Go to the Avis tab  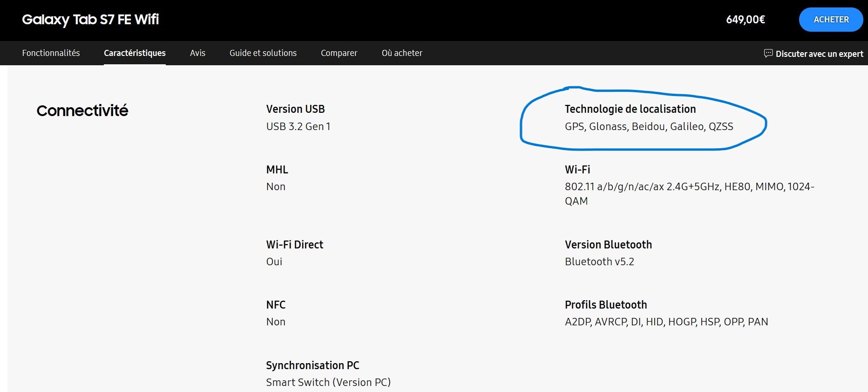tap(197, 53)
